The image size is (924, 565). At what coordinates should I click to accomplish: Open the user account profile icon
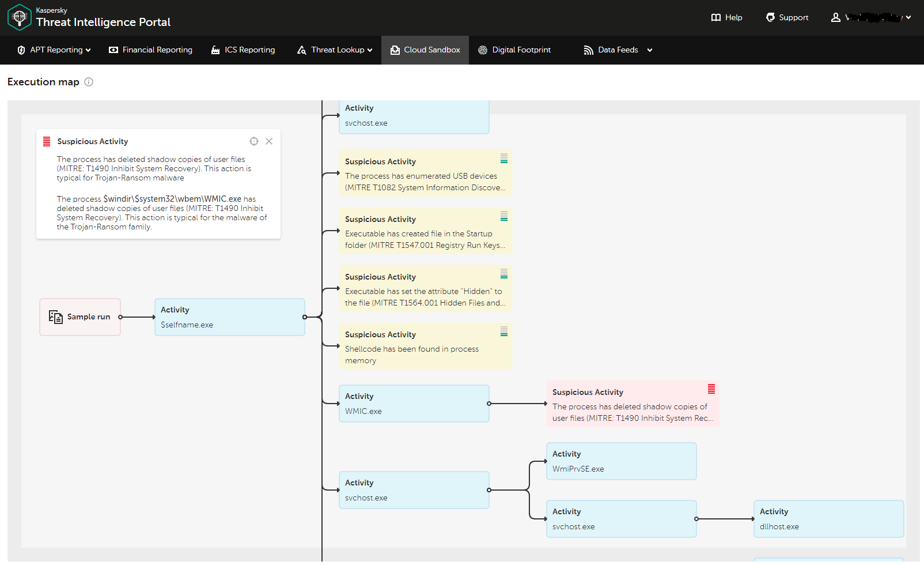tap(835, 17)
